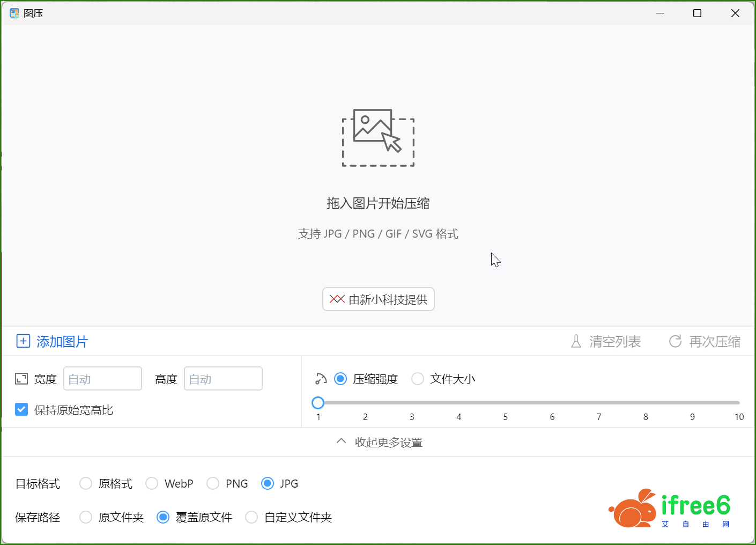Click level 5 on compression slider
The image size is (756, 545).
[x=505, y=403]
